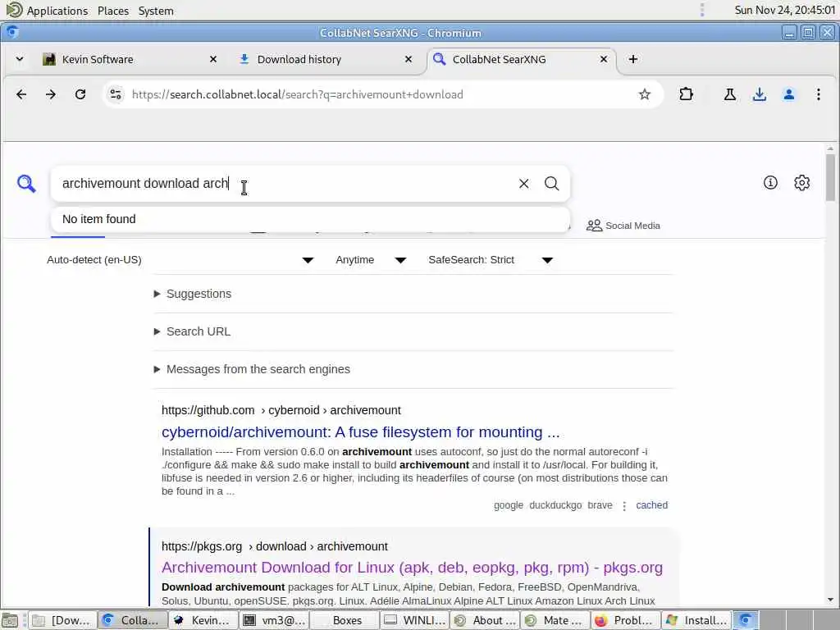This screenshot has height=630, width=840.
Task: Open Archivemount Download pkgs.org result
Action: pyautogui.click(x=412, y=568)
